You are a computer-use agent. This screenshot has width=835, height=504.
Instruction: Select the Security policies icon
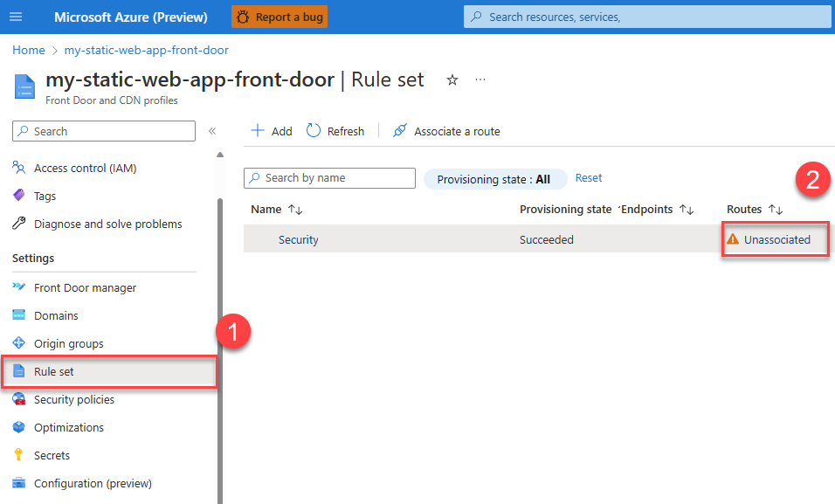click(x=19, y=399)
